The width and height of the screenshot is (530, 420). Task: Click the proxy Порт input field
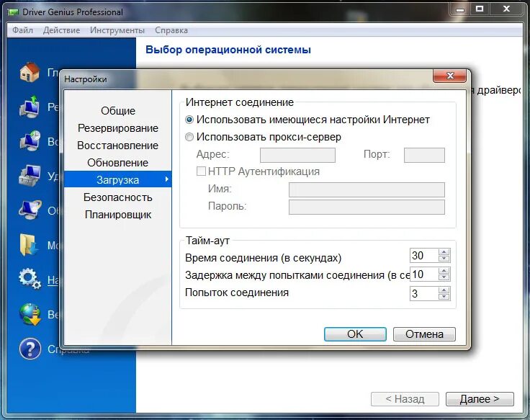click(x=424, y=155)
